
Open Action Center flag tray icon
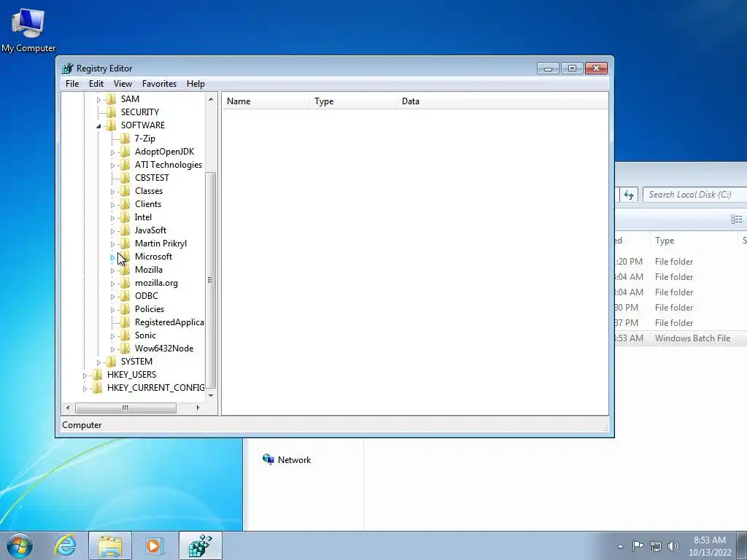pyautogui.click(x=638, y=546)
